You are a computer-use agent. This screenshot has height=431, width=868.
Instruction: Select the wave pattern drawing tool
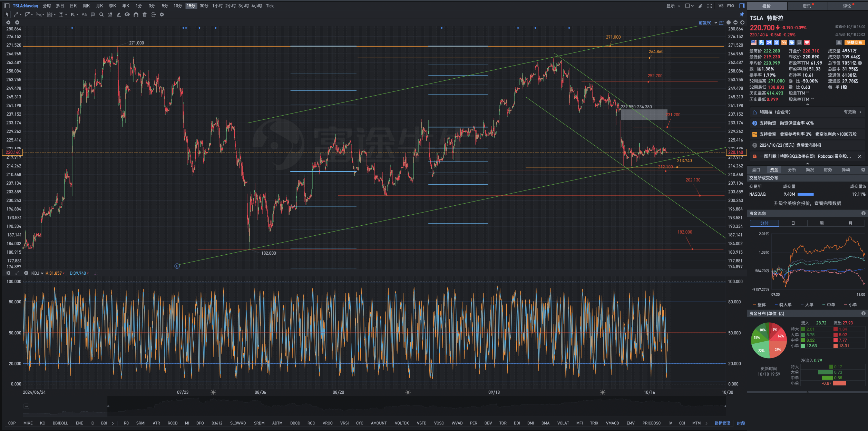pyautogui.click(x=39, y=14)
